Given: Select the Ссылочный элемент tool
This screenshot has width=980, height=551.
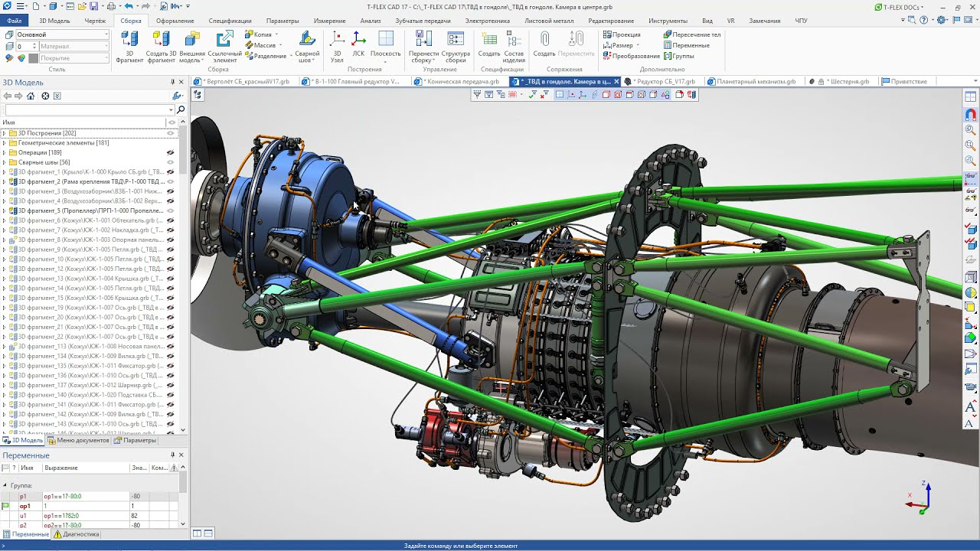Looking at the screenshot, I should 224,45.
